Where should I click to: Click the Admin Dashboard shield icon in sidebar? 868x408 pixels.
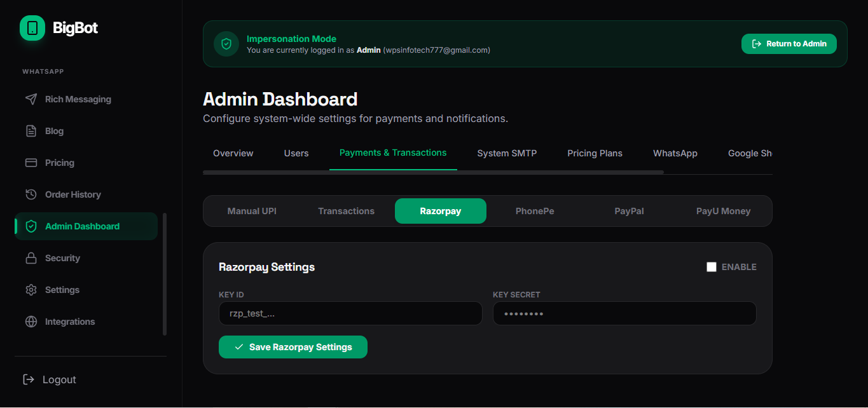click(31, 226)
